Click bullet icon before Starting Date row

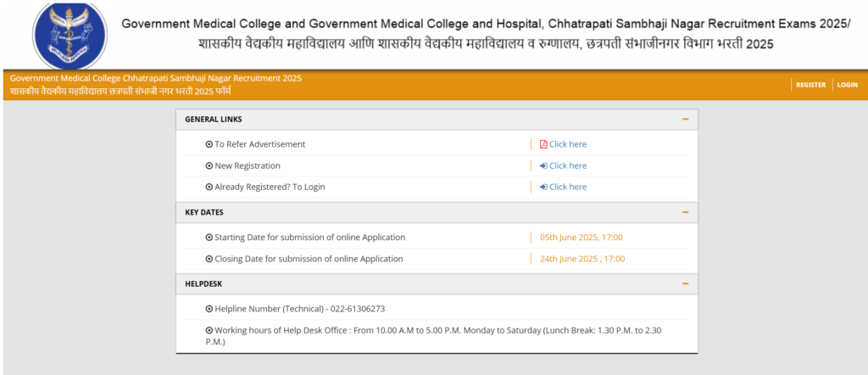click(x=209, y=237)
